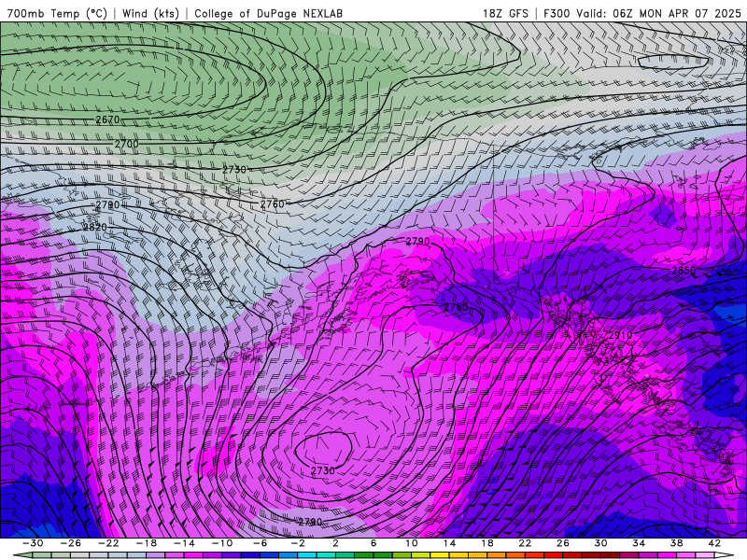
Task: Click the 14 value on the color scale
Action: pos(450,543)
